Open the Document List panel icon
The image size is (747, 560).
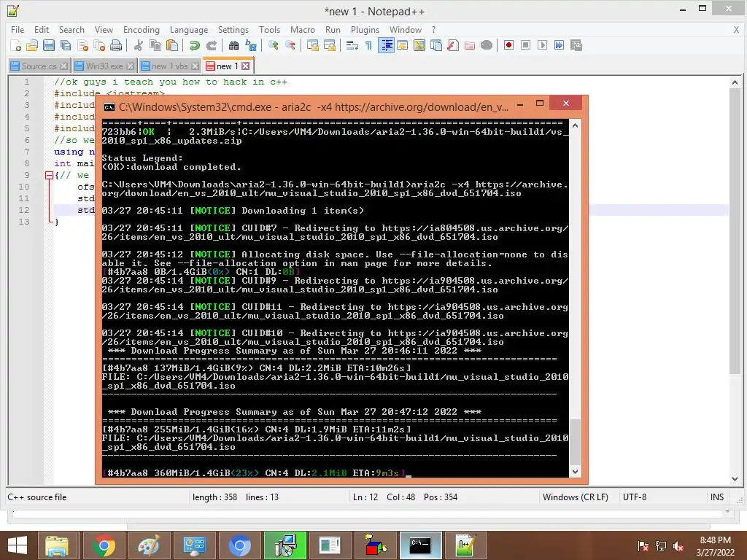point(436,45)
